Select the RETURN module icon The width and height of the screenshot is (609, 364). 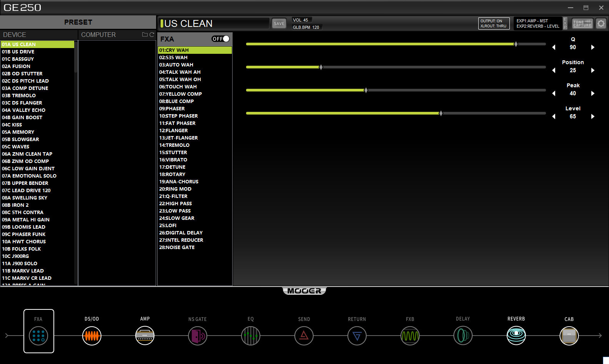tap(357, 336)
